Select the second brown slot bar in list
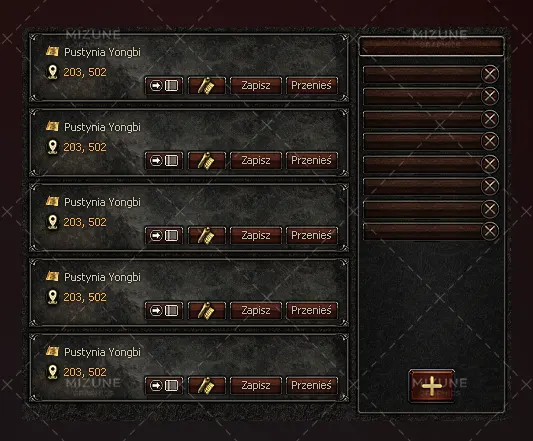Screen dimensions: 533x441 pyautogui.click(x=423, y=96)
